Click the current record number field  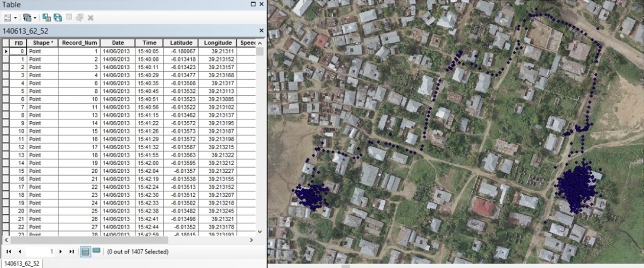[x=40, y=252]
